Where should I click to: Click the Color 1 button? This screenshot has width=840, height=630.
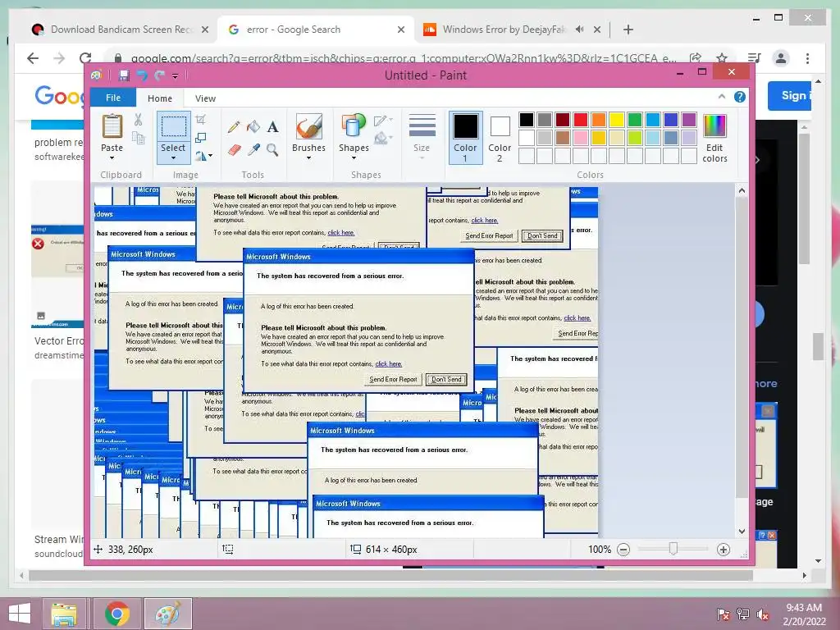(x=465, y=137)
